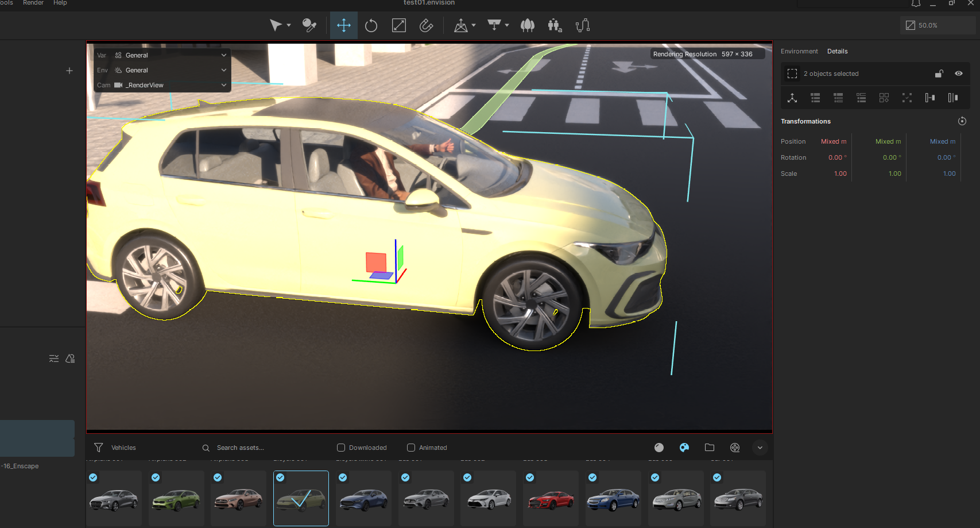This screenshot has width=980, height=528.
Task: Activate the Scale tool
Action: [x=399, y=25]
